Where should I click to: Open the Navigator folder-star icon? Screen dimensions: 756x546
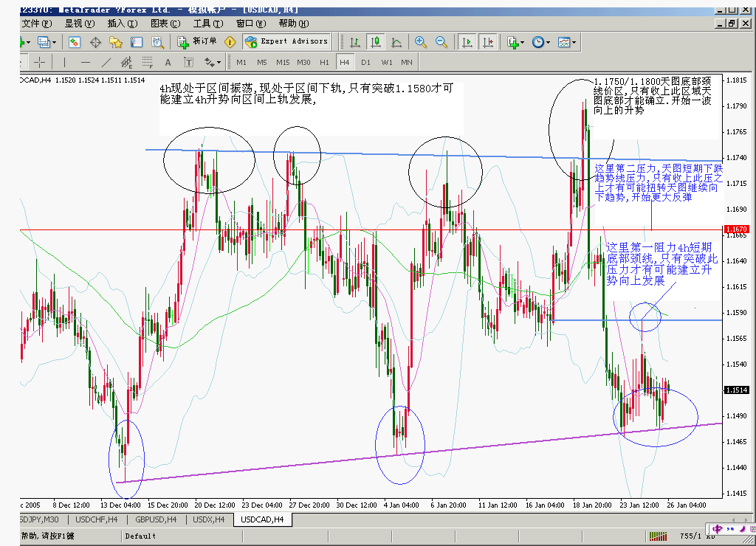coord(116,42)
